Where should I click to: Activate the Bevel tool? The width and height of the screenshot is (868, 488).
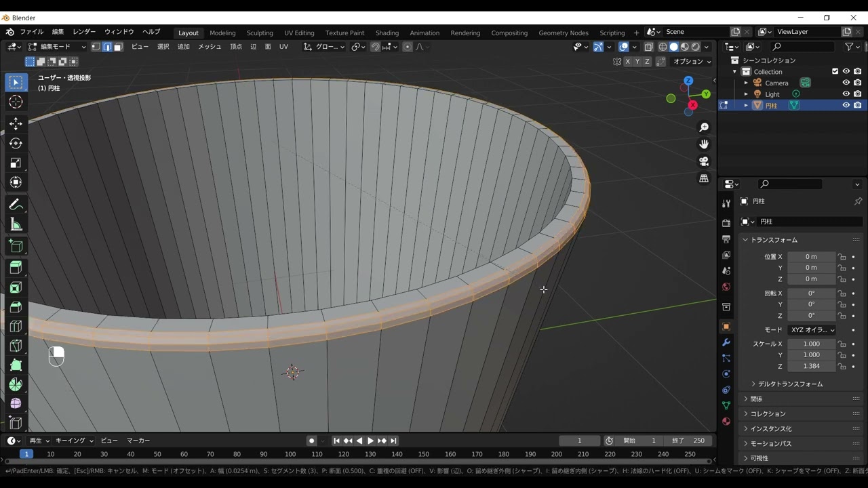[x=16, y=307]
